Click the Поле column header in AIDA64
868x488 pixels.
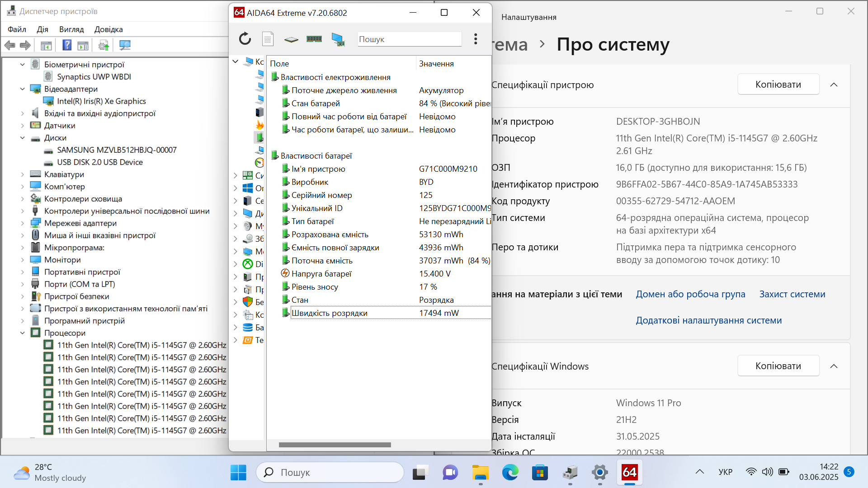click(341, 64)
